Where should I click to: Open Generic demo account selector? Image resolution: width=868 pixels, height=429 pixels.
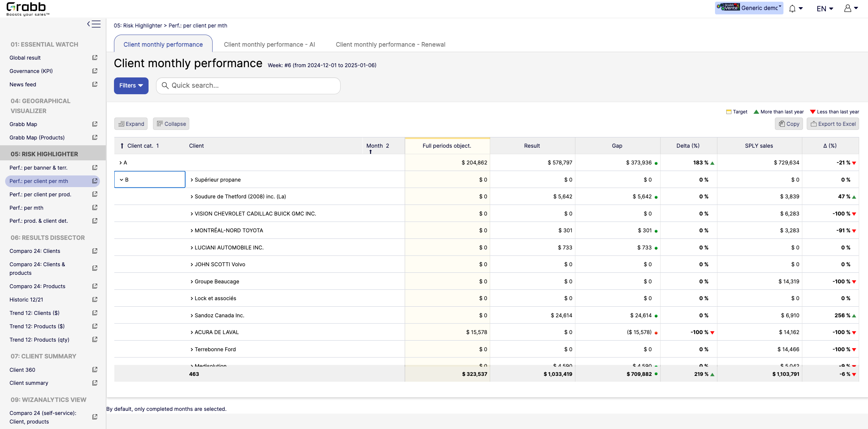[x=749, y=8]
